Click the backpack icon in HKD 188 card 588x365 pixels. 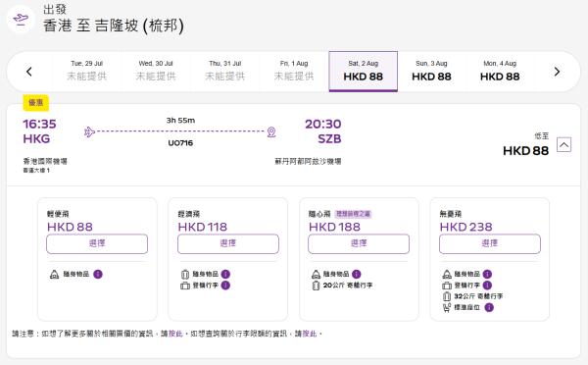[316, 275]
